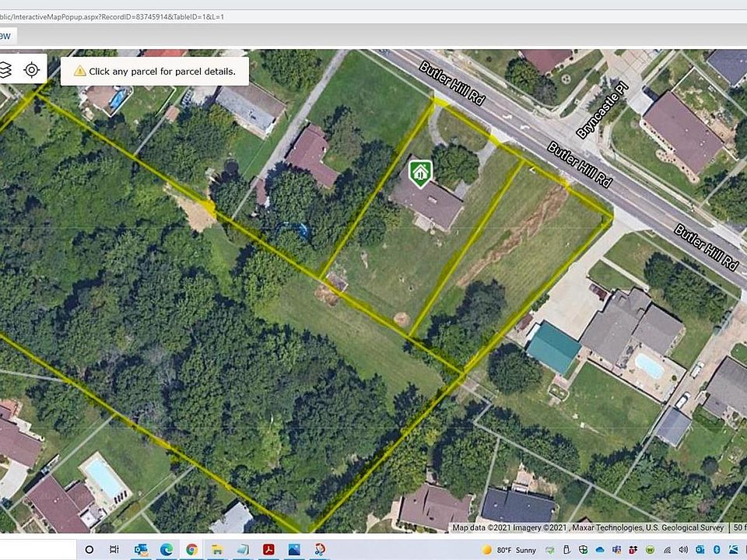Open the OneDrive cloud tray icon
747x560 pixels.
click(x=600, y=550)
